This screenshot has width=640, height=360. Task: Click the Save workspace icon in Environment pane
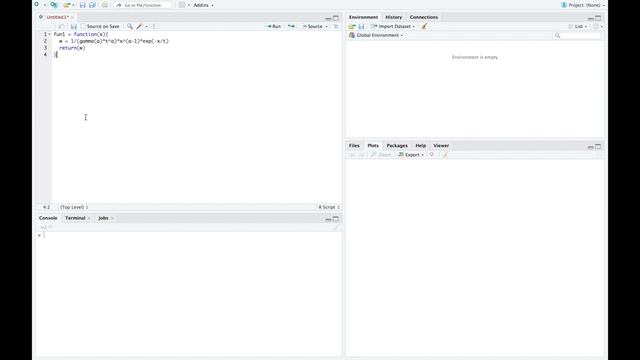(x=361, y=27)
